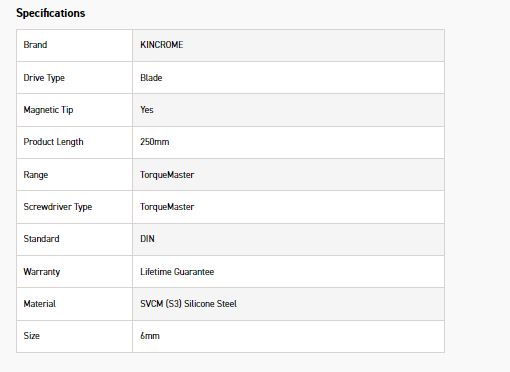
Task: Click the Blade drive type value
Action: pyautogui.click(x=151, y=78)
